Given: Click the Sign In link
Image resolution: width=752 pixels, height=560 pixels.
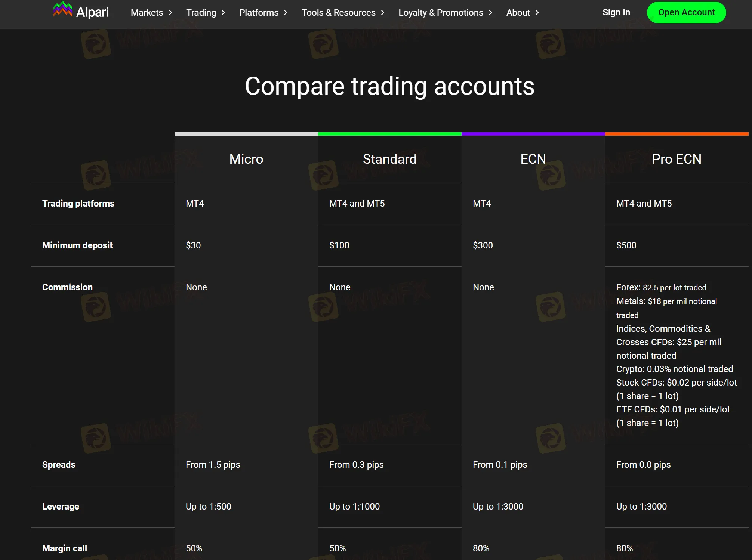Looking at the screenshot, I should 616,12.
